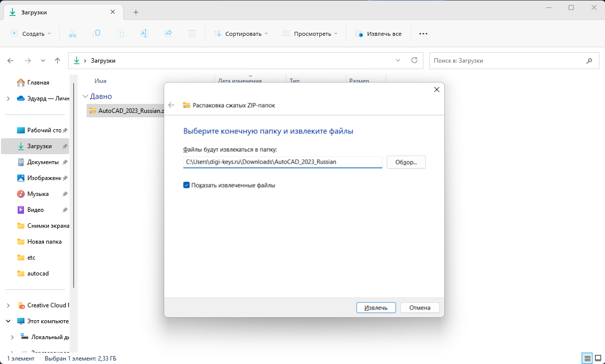Open the 'Просмотреть' dropdown

tap(309, 34)
